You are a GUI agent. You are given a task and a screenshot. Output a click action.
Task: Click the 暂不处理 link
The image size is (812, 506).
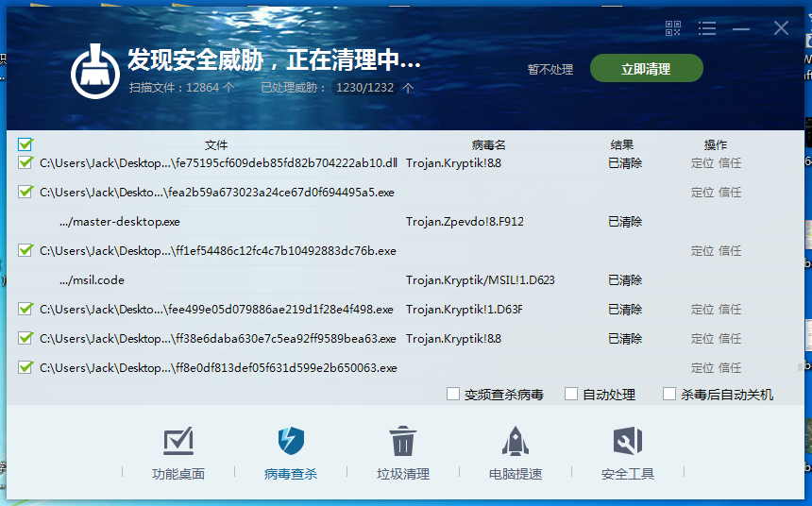[x=550, y=70]
